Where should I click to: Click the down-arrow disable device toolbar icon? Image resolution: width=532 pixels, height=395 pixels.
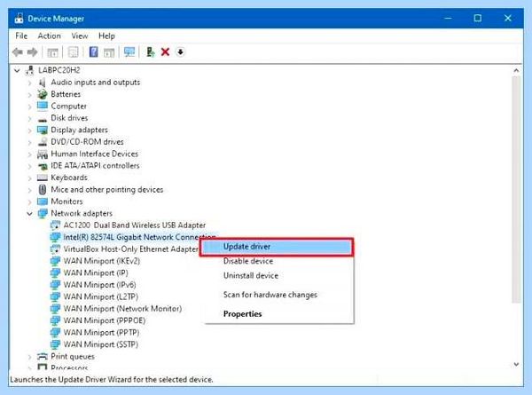click(181, 52)
